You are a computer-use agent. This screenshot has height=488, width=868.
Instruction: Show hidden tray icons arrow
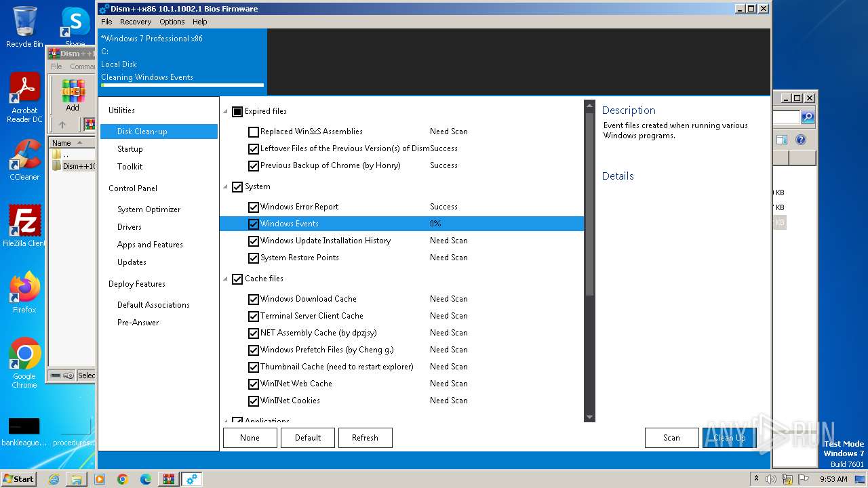[756, 479]
